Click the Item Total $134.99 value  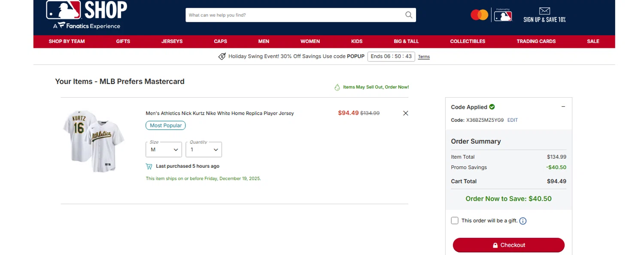click(556, 157)
